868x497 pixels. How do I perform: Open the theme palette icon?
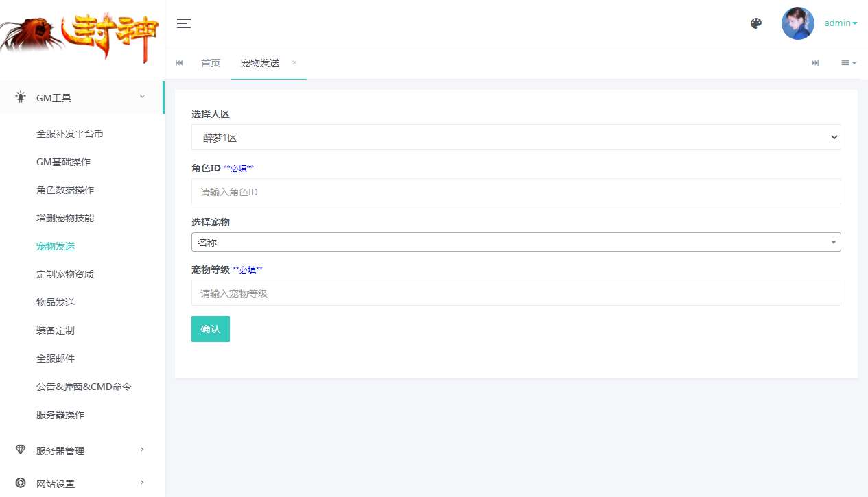[756, 23]
